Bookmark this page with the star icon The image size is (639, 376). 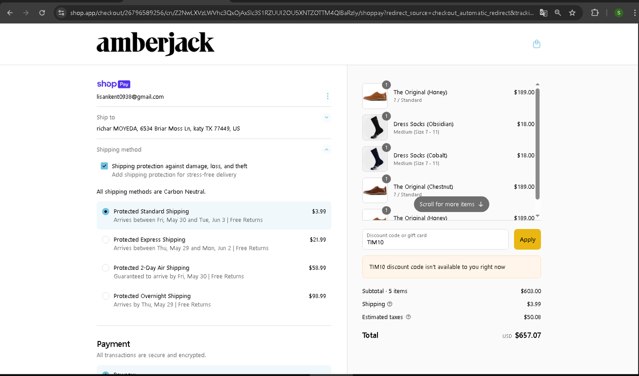click(572, 13)
